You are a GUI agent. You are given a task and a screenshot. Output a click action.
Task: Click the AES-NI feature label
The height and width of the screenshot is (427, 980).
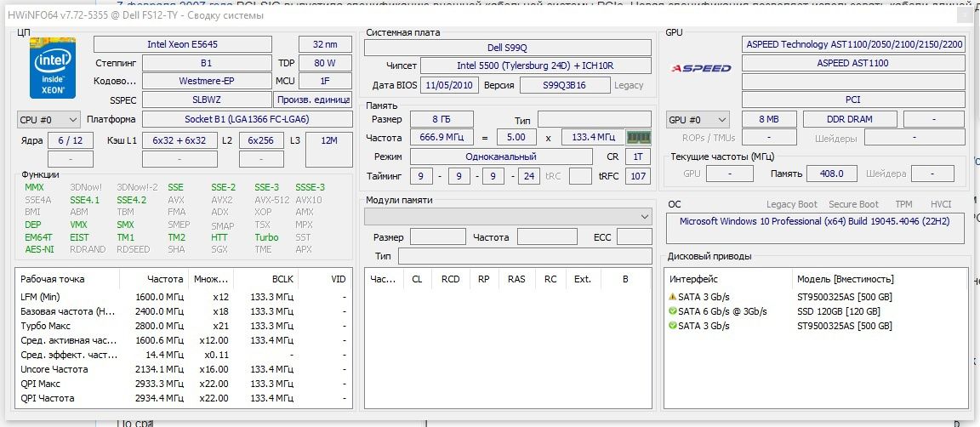39,249
